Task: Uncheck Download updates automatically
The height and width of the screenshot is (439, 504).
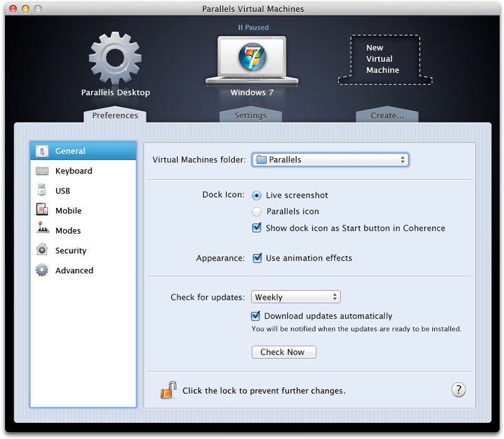Action: click(x=256, y=316)
